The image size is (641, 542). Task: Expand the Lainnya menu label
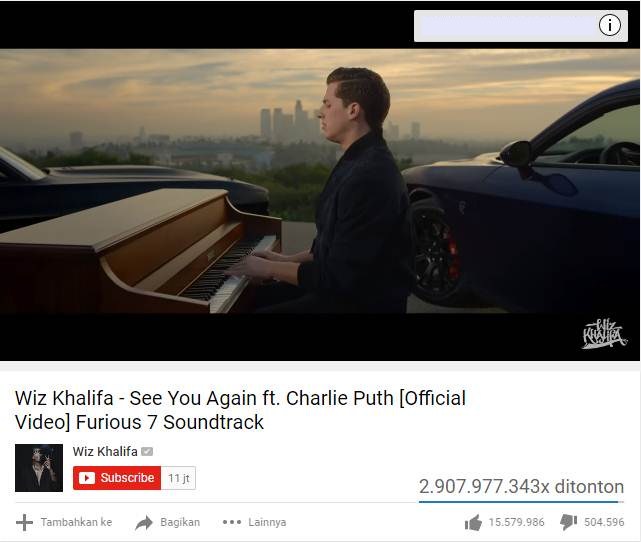point(267,522)
